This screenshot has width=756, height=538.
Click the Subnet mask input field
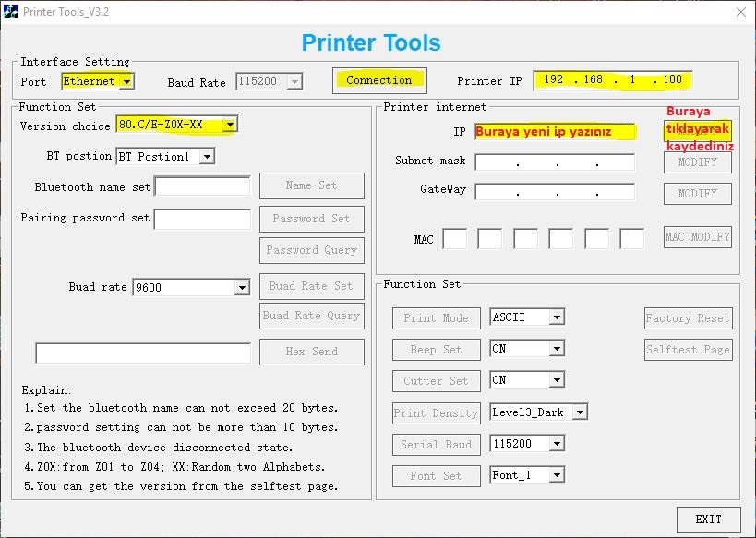coord(555,162)
